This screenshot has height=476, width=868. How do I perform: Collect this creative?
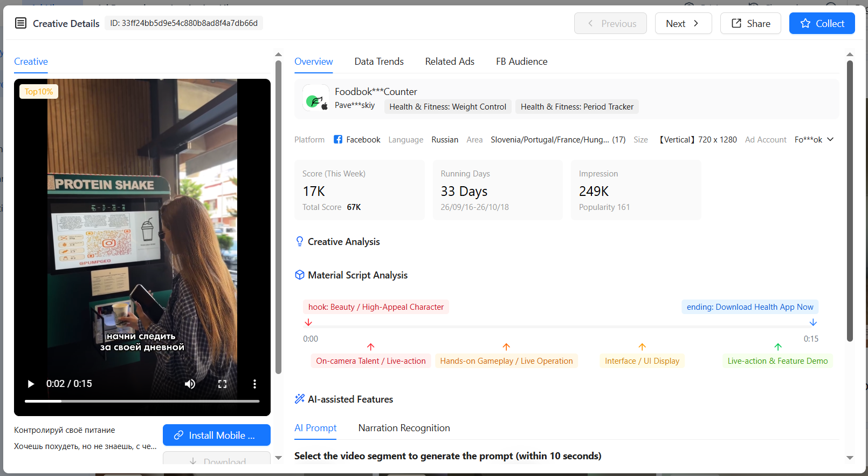coord(822,23)
